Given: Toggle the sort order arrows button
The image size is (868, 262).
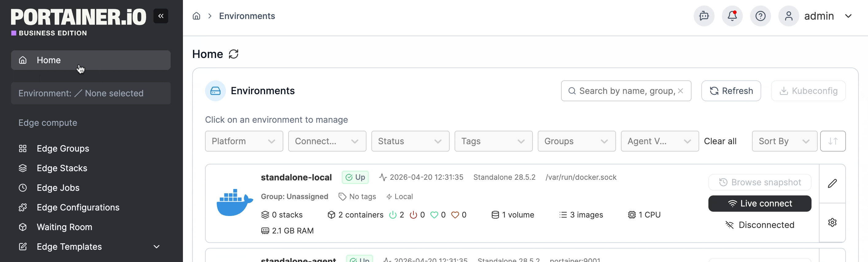Looking at the screenshot, I should (x=833, y=141).
